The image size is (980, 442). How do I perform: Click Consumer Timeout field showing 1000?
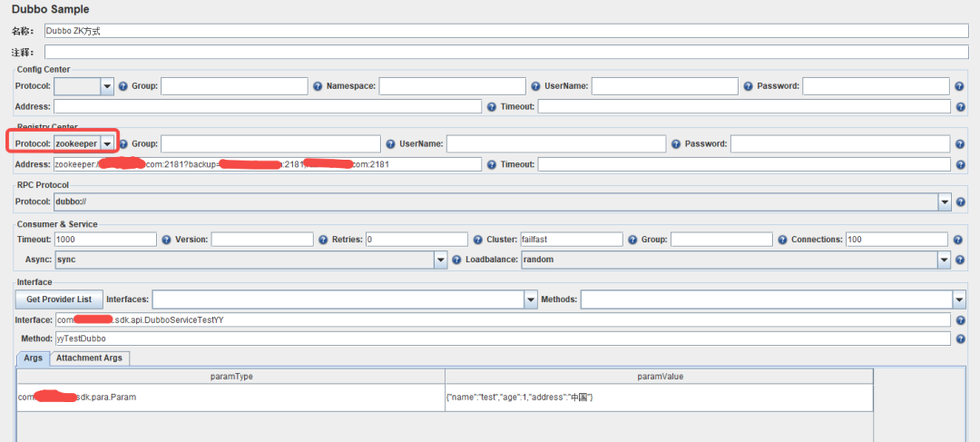(105, 240)
